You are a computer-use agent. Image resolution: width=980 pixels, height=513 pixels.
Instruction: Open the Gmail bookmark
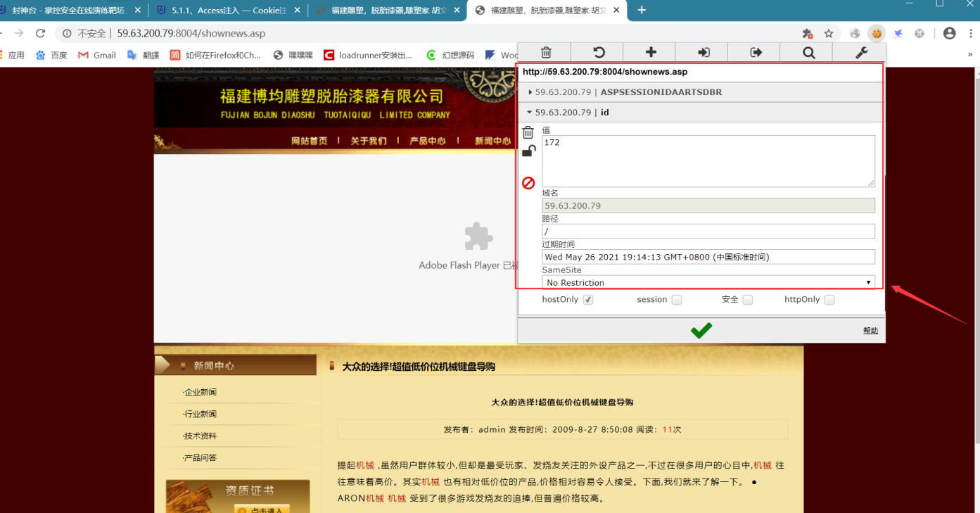(96, 55)
